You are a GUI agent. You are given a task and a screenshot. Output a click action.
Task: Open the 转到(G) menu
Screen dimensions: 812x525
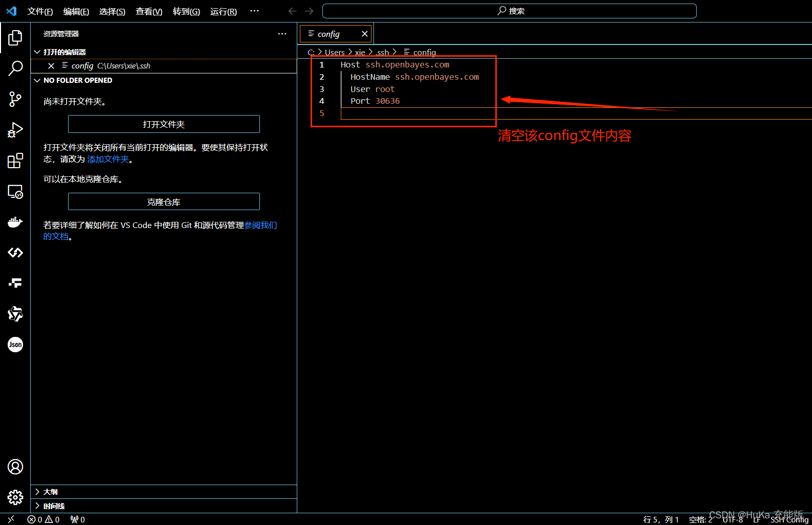click(186, 11)
